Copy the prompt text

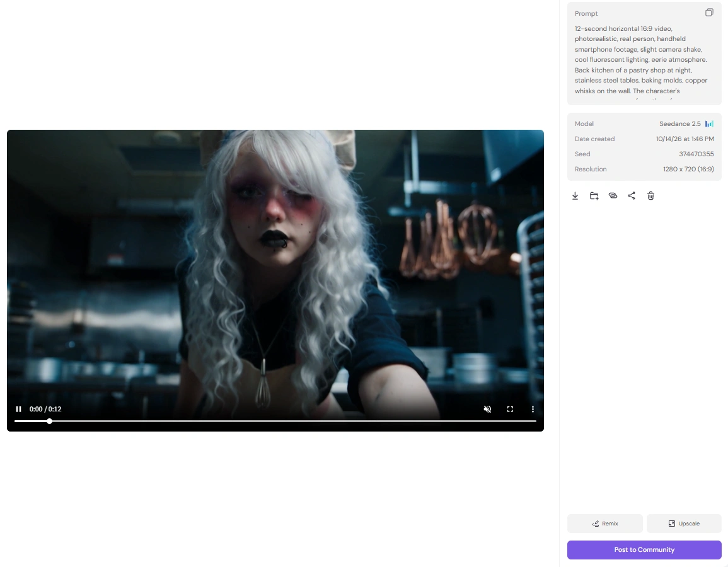click(x=709, y=13)
